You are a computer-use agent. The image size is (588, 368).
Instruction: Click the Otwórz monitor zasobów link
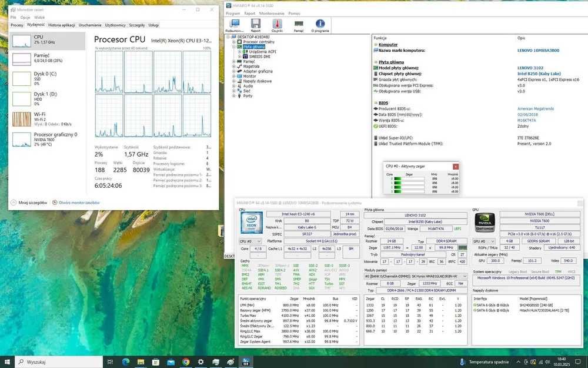[79, 203]
